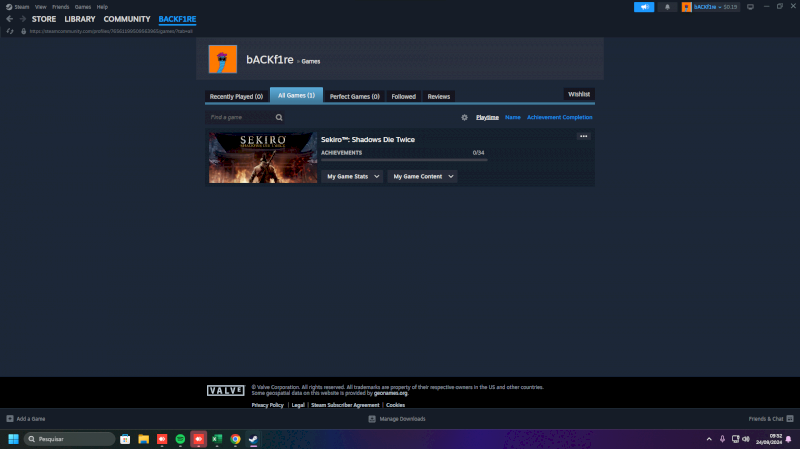800x449 pixels.
Task: Click the bACKf1re profile name
Action: pos(270,60)
